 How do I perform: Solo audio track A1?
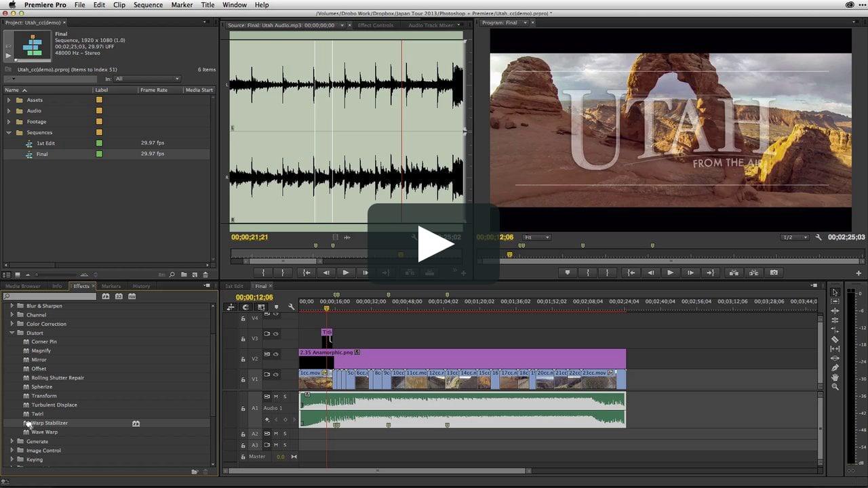pyautogui.click(x=285, y=396)
